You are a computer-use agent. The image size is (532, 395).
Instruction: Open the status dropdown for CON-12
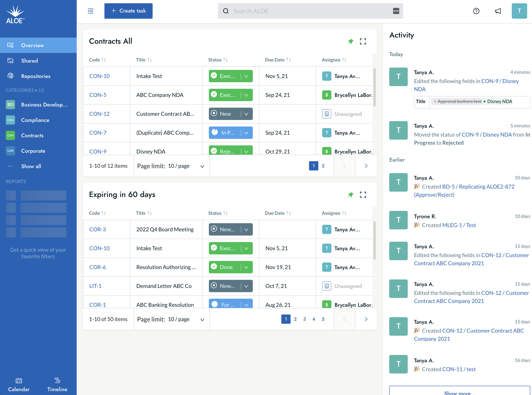click(x=246, y=114)
